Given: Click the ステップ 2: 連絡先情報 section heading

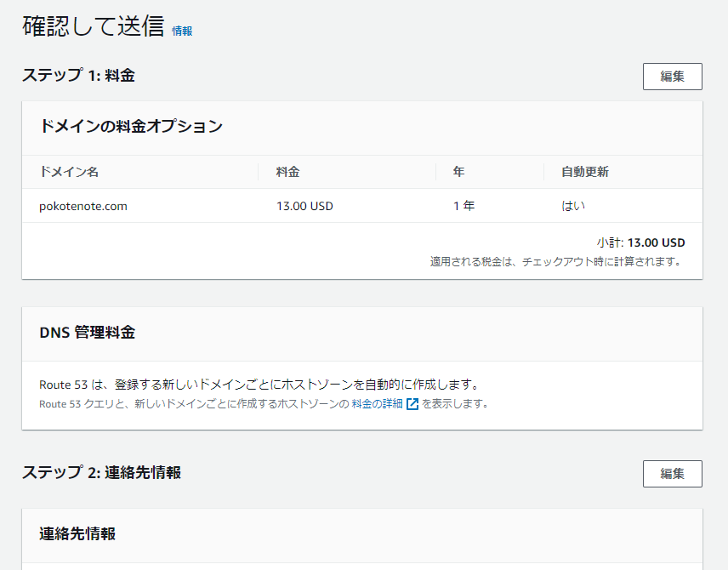Looking at the screenshot, I should coord(102,472).
